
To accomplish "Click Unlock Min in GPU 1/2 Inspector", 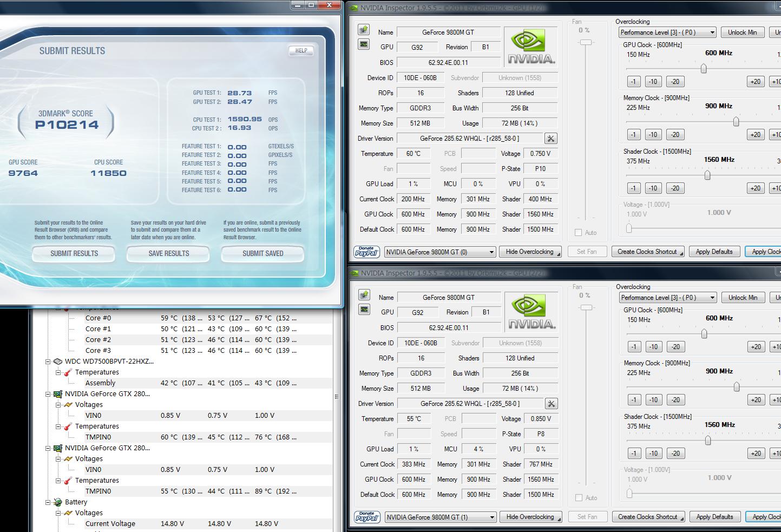I will (742, 32).
